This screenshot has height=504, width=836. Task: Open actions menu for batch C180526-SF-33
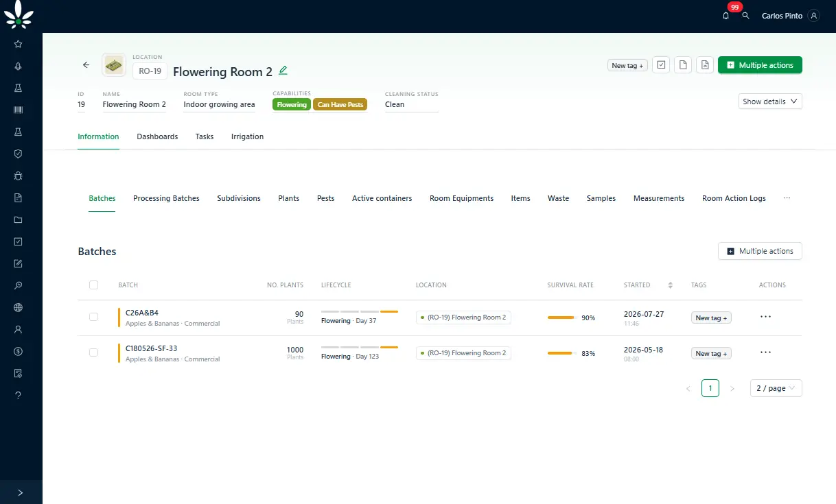click(766, 352)
